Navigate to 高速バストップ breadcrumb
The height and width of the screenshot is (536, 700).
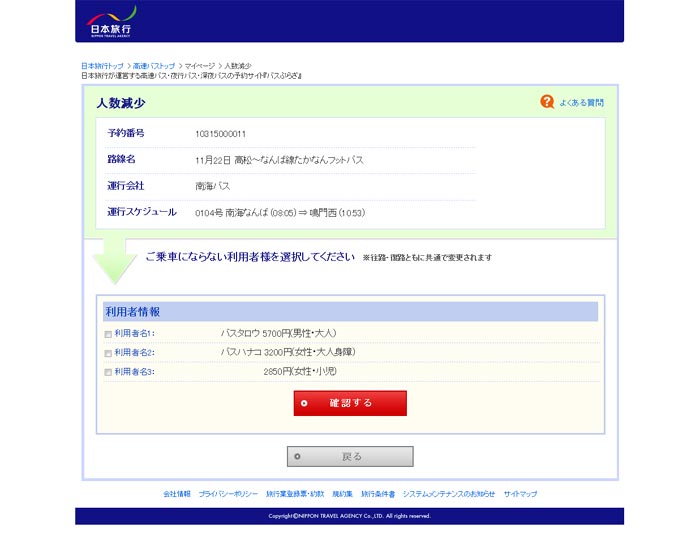click(x=154, y=66)
